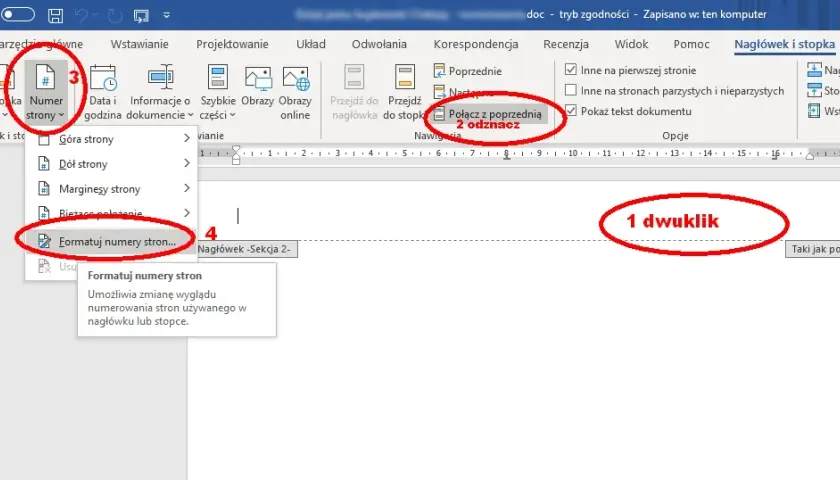Click the Marginesy strony page icon

point(44,189)
